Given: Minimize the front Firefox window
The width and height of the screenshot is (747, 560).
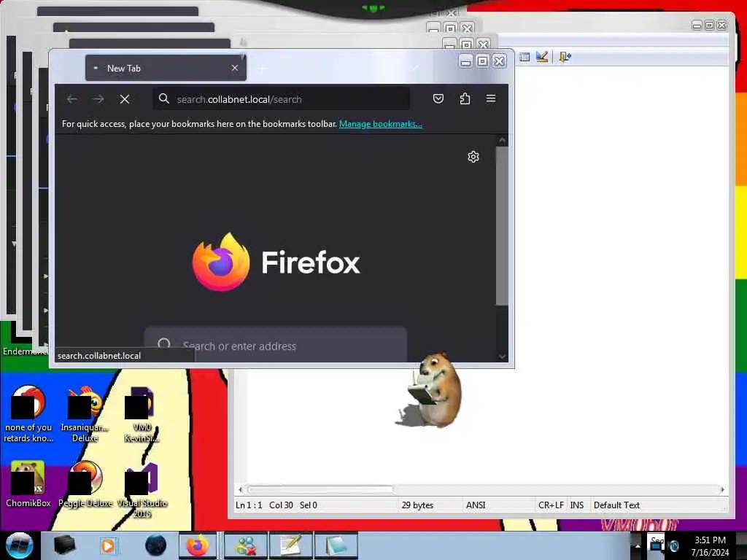Looking at the screenshot, I should pyautogui.click(x=466, y=61).
